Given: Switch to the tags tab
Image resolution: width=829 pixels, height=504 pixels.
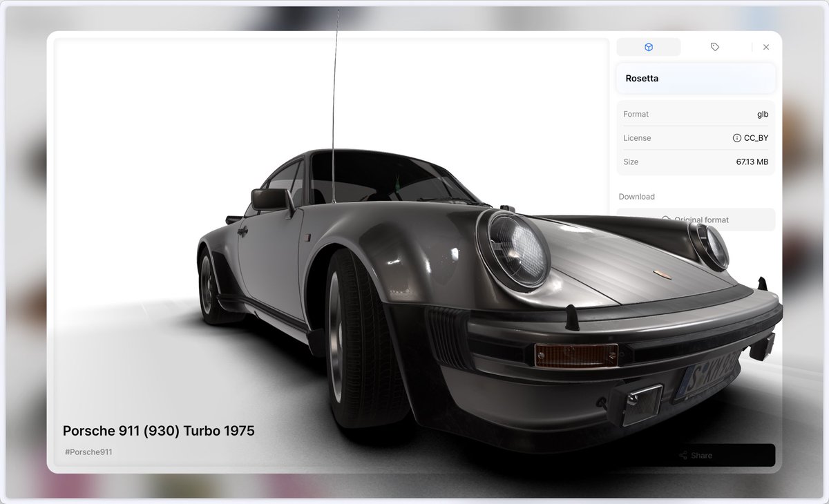Looking at the screenshot, I should point(714,47).
